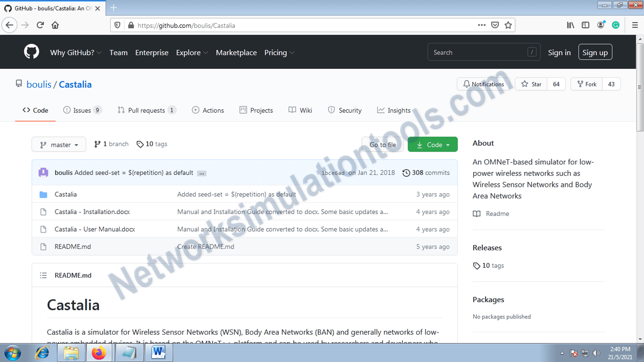644x362 pixels.
Task: Switch to Microsoft Word in taskbar
Action: [158, 353]
